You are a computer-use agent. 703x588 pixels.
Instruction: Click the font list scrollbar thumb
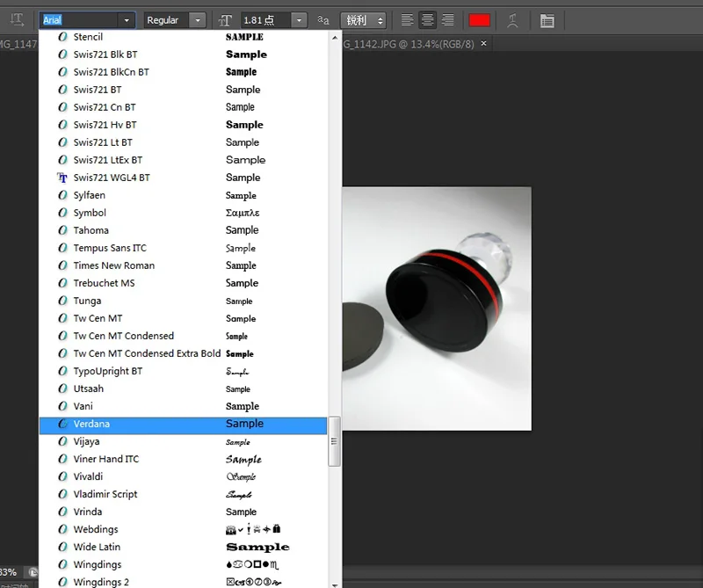pos(335,442)
